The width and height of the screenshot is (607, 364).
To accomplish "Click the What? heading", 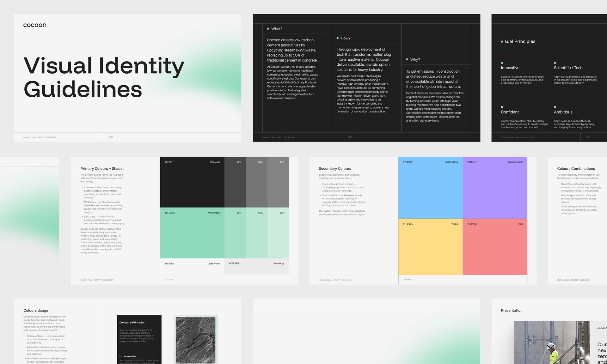I will click(277, 29).
